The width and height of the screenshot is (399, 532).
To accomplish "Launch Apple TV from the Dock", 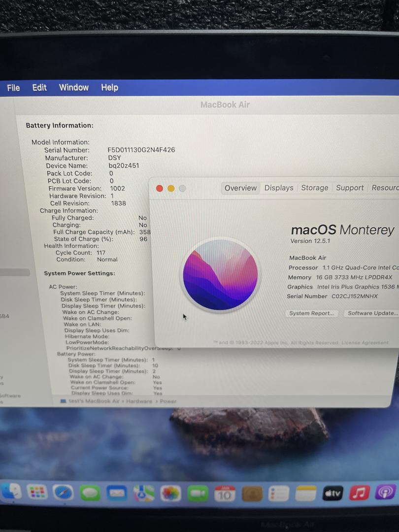I will tap(332, 493).
